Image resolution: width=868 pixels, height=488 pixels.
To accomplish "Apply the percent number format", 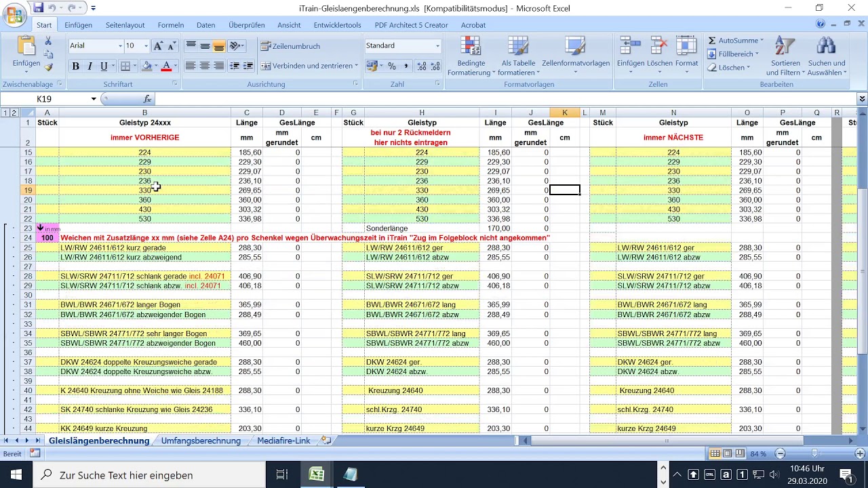I will (x=391, y=66).
